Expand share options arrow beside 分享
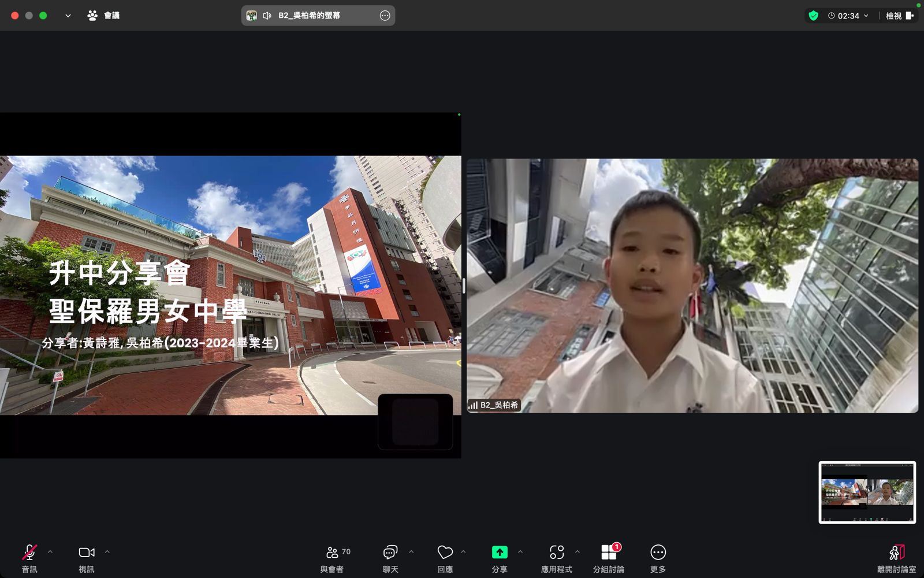924x578 pixels. point(520,552)
